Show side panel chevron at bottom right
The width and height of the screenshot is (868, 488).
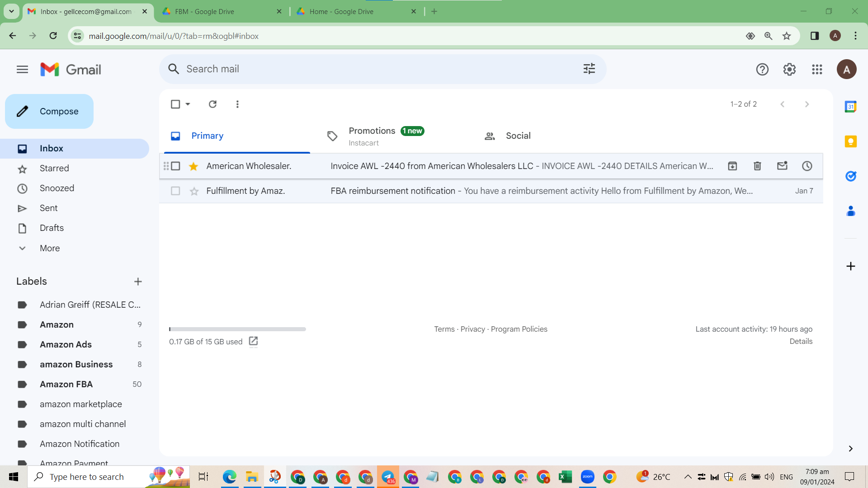click(x=850, y=448)
